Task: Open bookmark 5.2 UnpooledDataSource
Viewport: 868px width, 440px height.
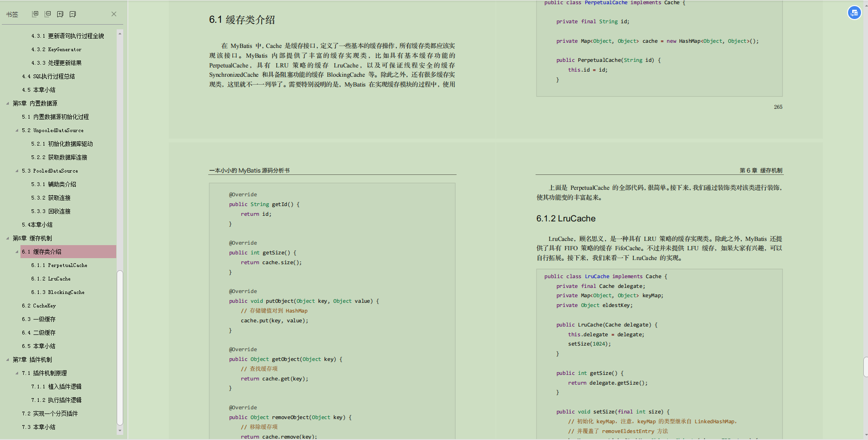Action: click(x=53, y=130)
